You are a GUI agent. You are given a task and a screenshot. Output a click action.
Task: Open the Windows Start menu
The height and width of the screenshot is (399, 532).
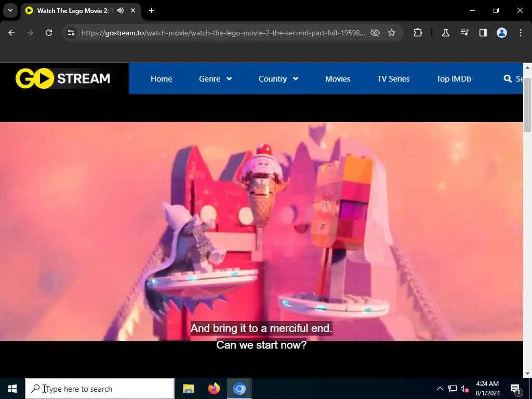click(x=12, y=389)
